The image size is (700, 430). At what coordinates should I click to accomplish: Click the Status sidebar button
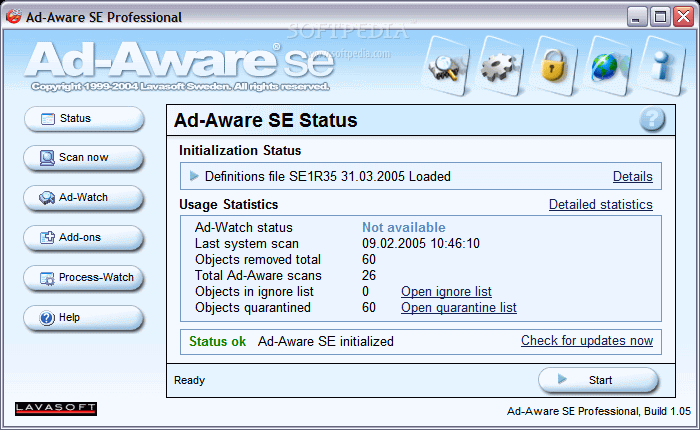pos(84,119)
